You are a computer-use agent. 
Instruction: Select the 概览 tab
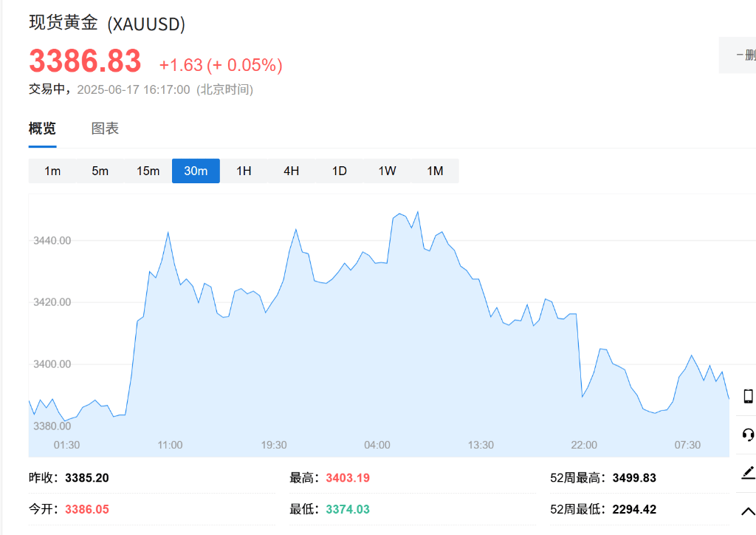pyautogui.click(x=42, y=129)
